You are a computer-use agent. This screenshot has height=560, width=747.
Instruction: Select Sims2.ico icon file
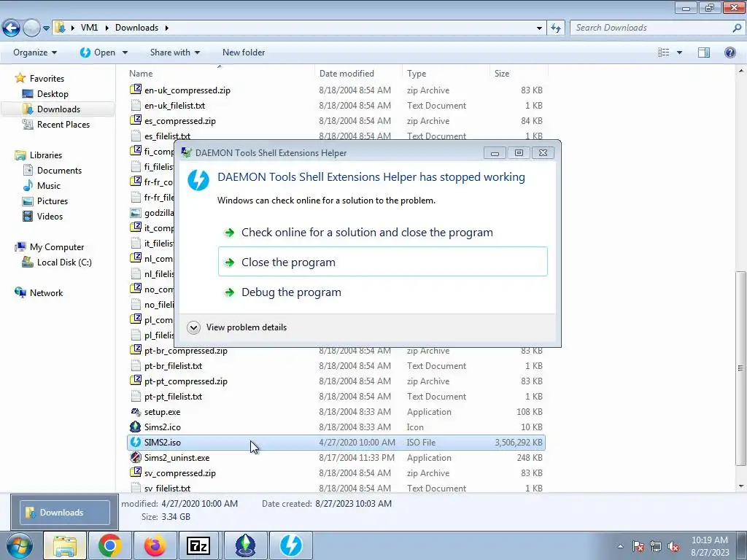(136, 427)
